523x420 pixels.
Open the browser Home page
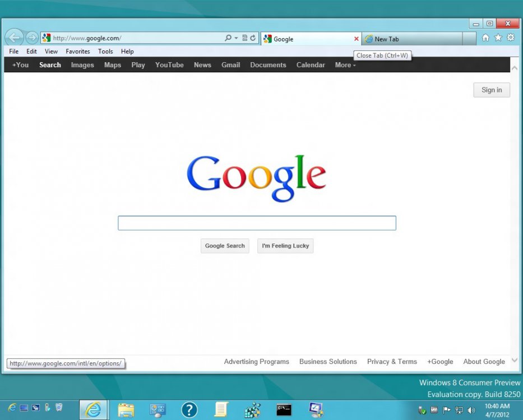pos(485,38)
